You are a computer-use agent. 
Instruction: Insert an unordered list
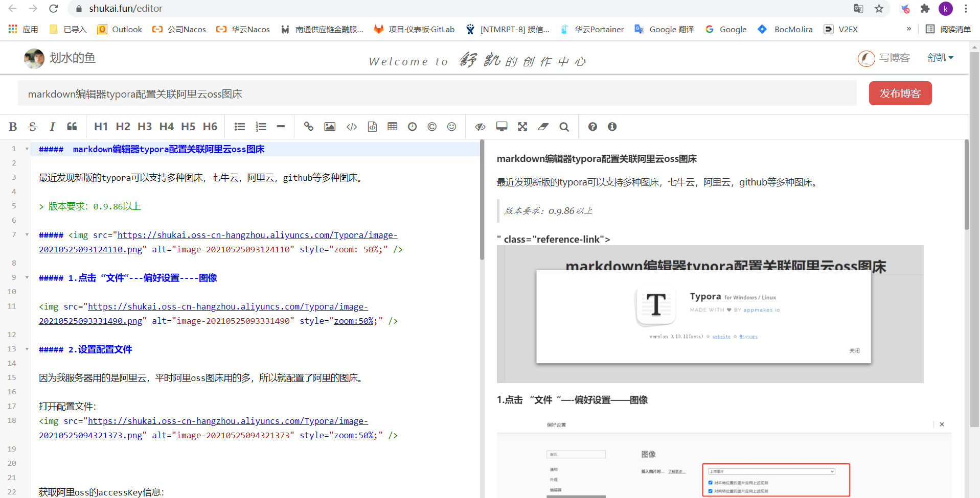pyautogui.click(x=240, y=127)
